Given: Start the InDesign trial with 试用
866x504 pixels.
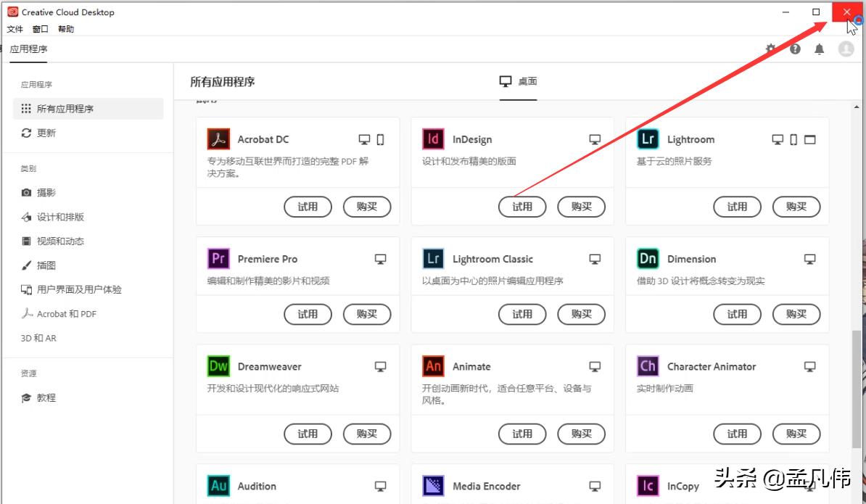Looking at the screenshot, I should tap(522, 207).
